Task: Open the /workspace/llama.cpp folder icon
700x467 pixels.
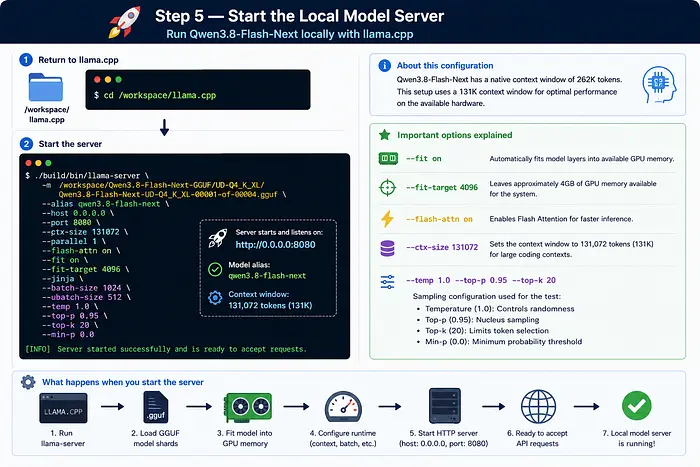Action: [46, 88]
